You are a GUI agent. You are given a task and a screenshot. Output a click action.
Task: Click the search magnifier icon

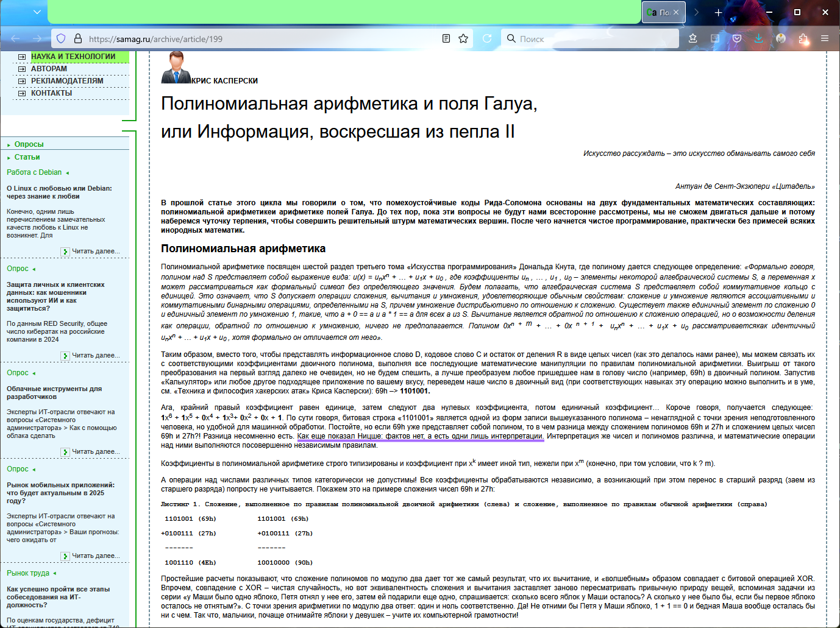pyautogui.click(x=511, y=38)
